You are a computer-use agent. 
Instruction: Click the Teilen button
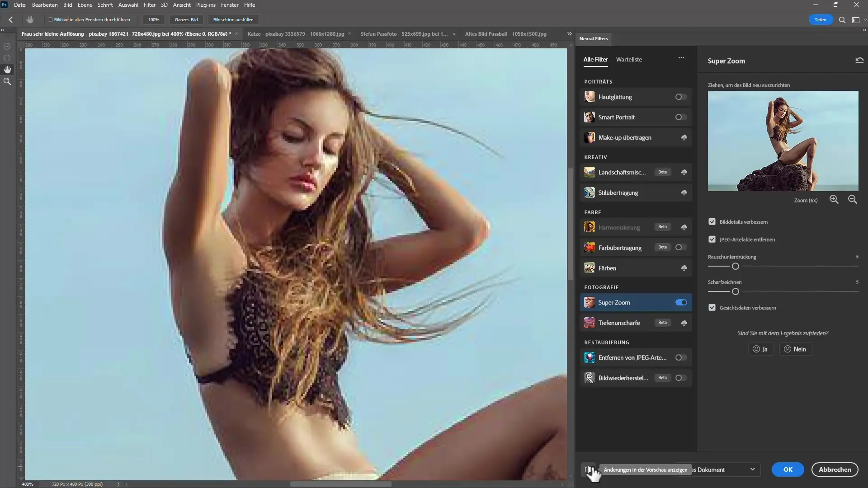click(x=821, y=20)
